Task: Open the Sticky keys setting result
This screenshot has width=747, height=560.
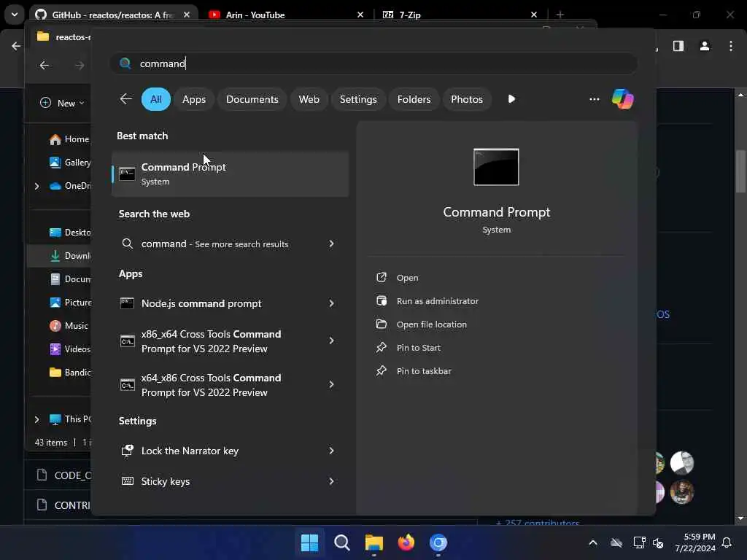Action: (230, 481)
